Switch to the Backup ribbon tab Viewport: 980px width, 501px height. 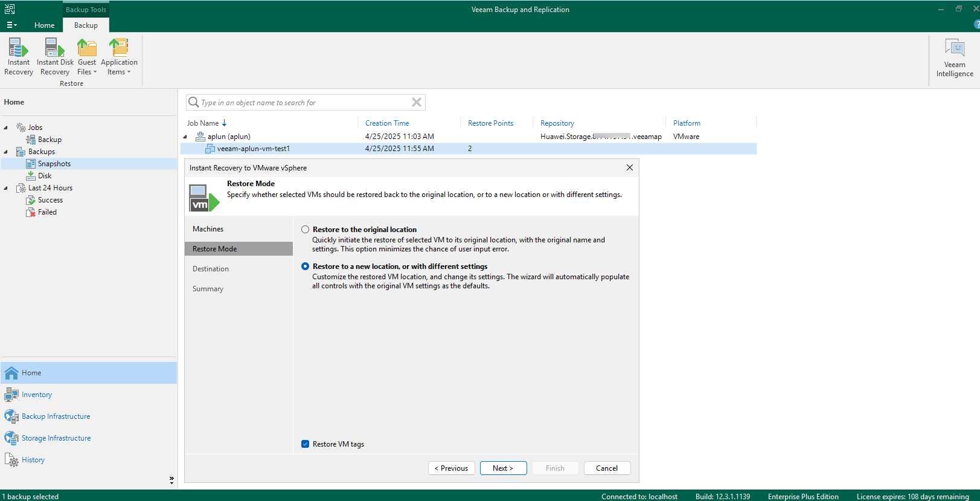click(86, 25)
